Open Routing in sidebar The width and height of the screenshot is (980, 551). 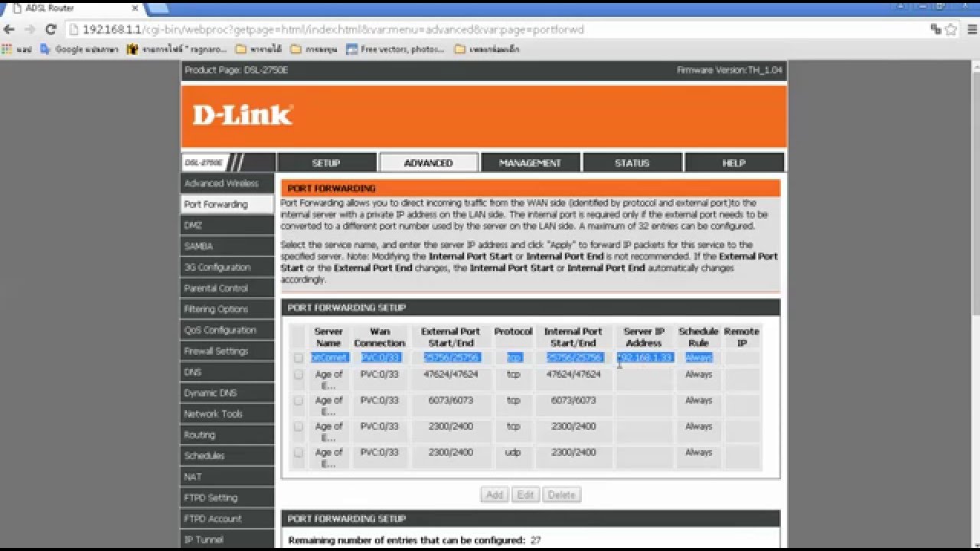pos(227,435)
